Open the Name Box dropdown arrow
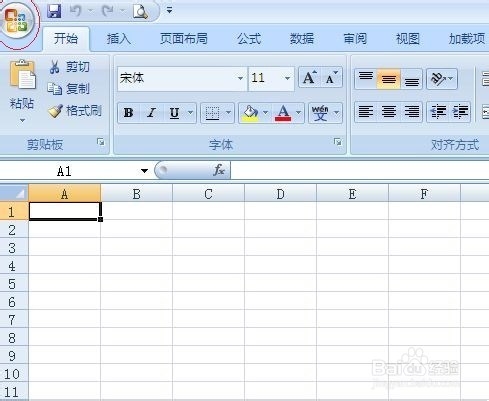Viewport: 489px width, 401px height. [144, 171]
